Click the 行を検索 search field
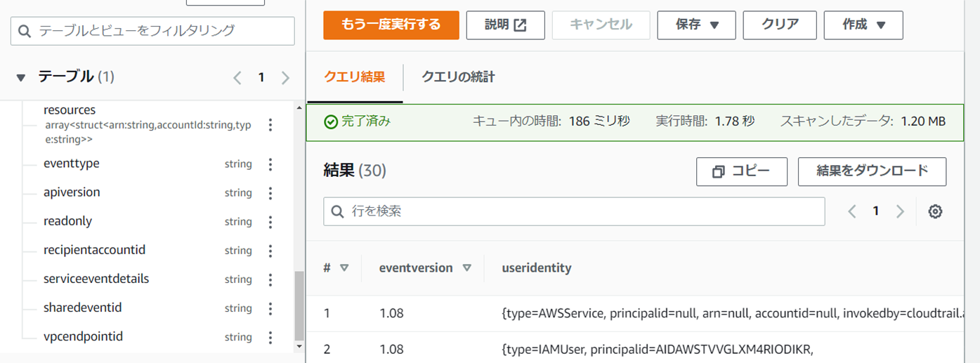The image size is (980, 363). pyautogui.click(x=573, y=211)
